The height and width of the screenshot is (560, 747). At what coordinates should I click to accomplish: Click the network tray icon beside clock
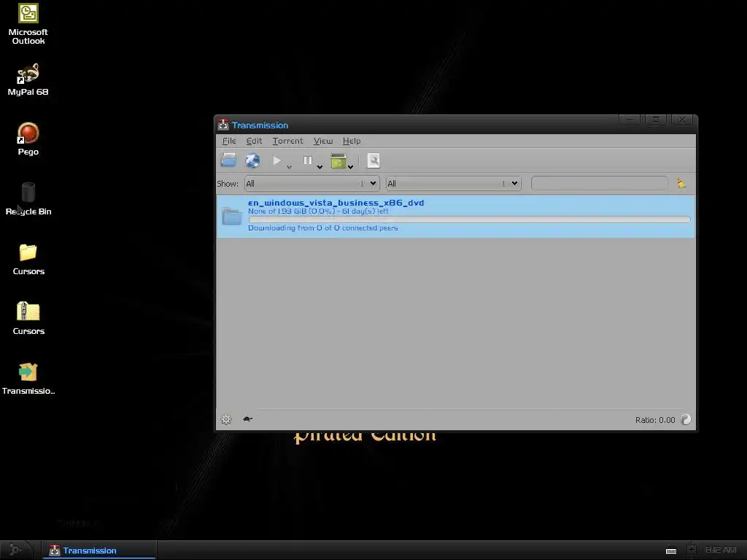click(692, 551)
